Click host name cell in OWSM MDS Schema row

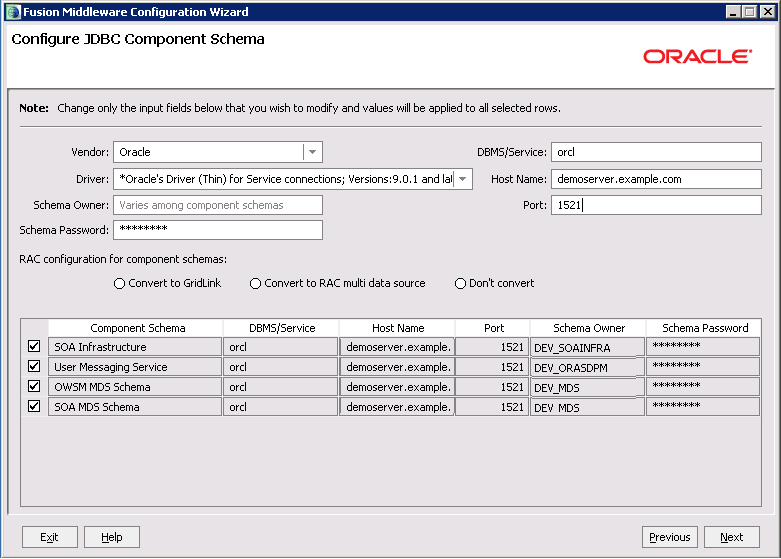click(x=397, y=387)
